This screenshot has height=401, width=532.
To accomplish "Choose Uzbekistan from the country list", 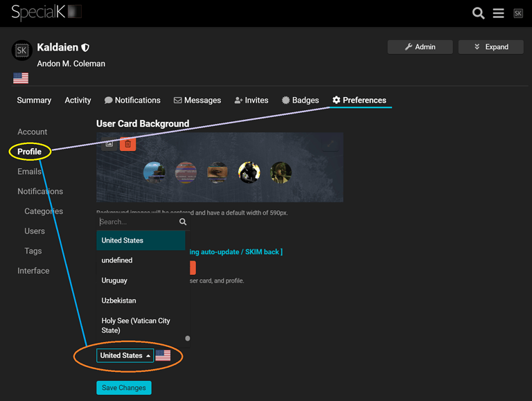I will 118,301.
